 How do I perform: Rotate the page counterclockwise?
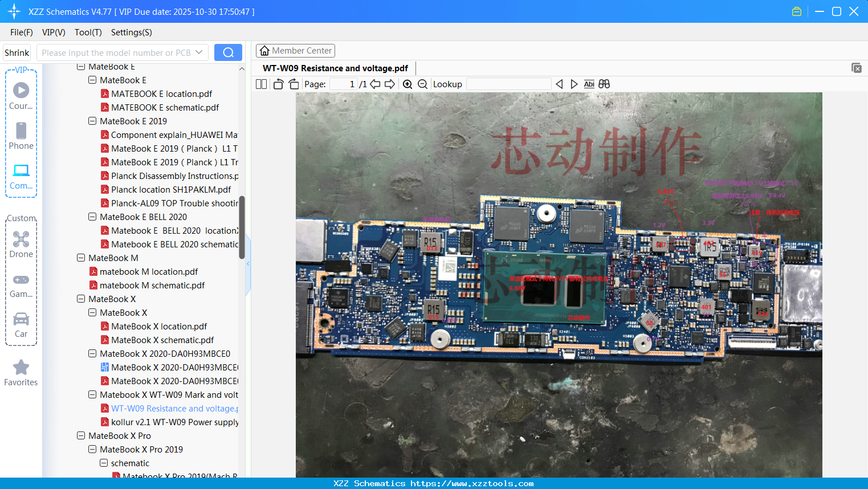pos(278,84)
